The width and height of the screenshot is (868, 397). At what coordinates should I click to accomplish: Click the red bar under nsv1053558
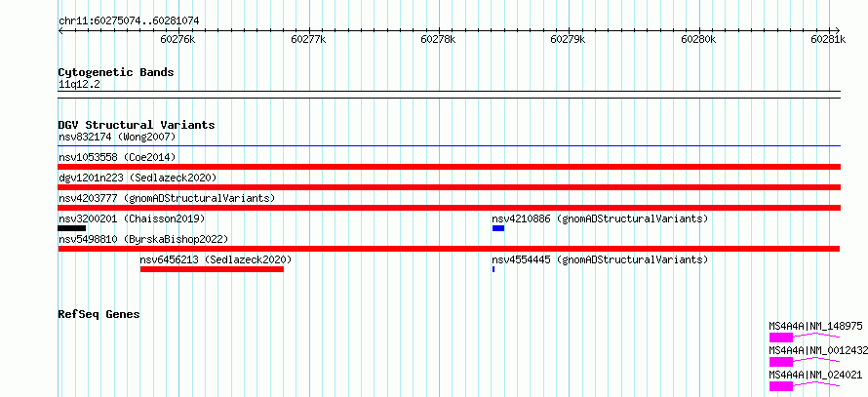coord(450,167)
